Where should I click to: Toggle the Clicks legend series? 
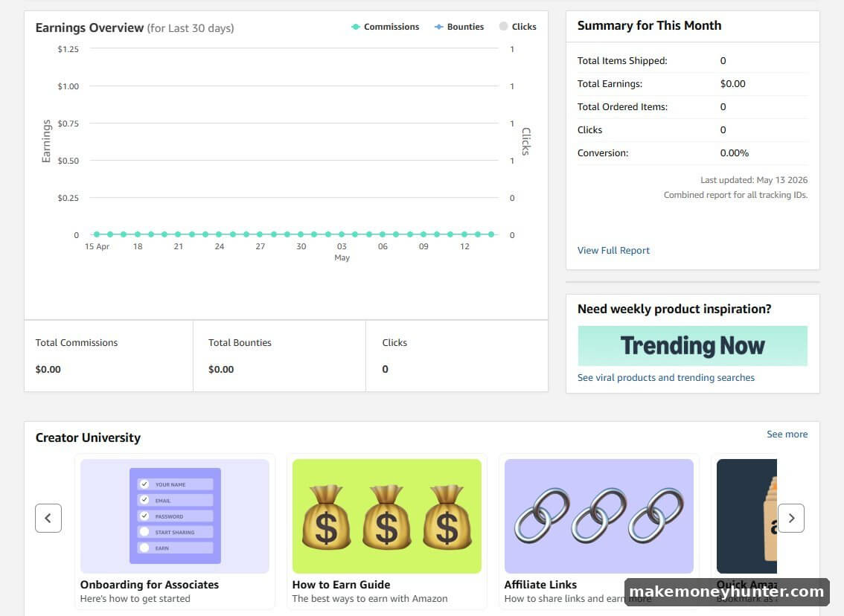click(x=518, y=27)
